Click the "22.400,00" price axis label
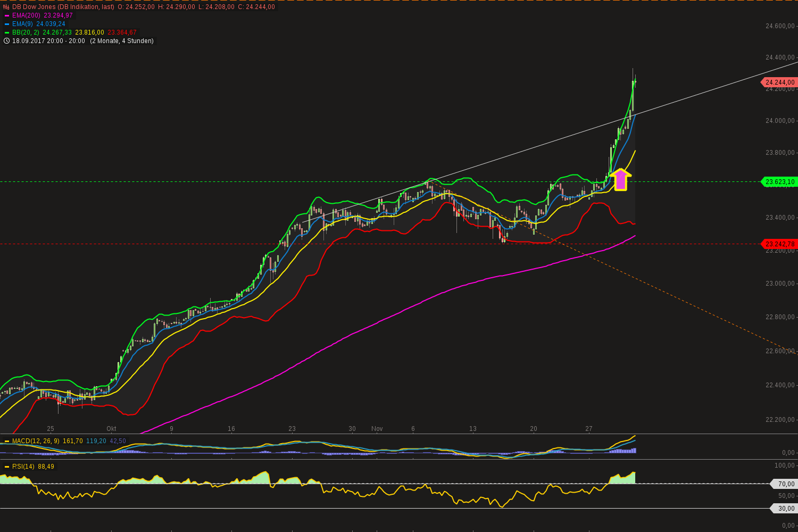The width and height of the screenshot is (798, 532). [780, 385]
